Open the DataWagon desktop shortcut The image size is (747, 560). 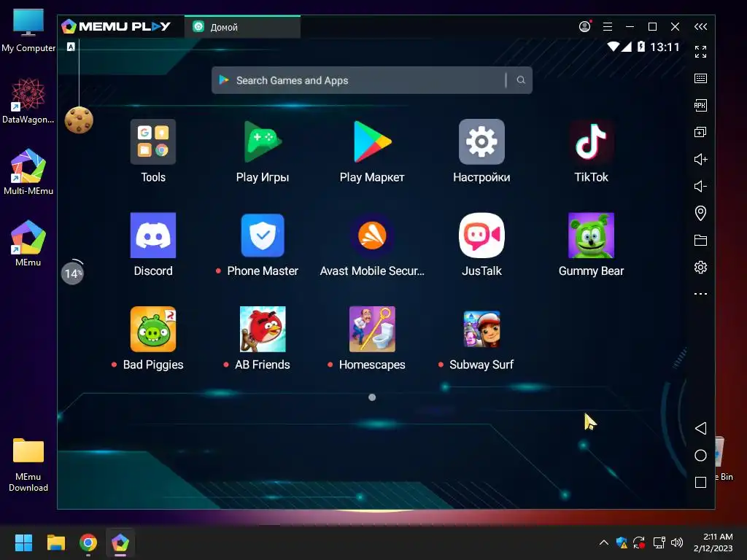point(28,101)
